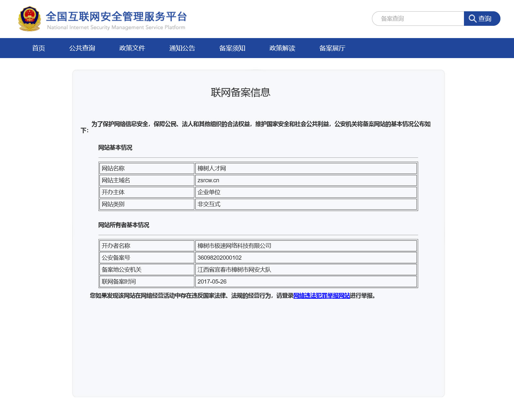
Task: Click the 网站主域名 label cell
Action: point(147,180)
